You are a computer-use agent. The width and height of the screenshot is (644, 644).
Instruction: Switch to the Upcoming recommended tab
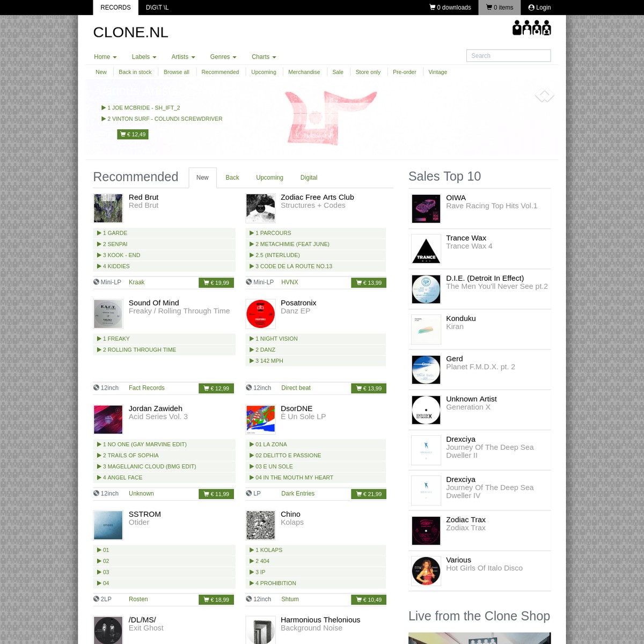pos(269,178)
